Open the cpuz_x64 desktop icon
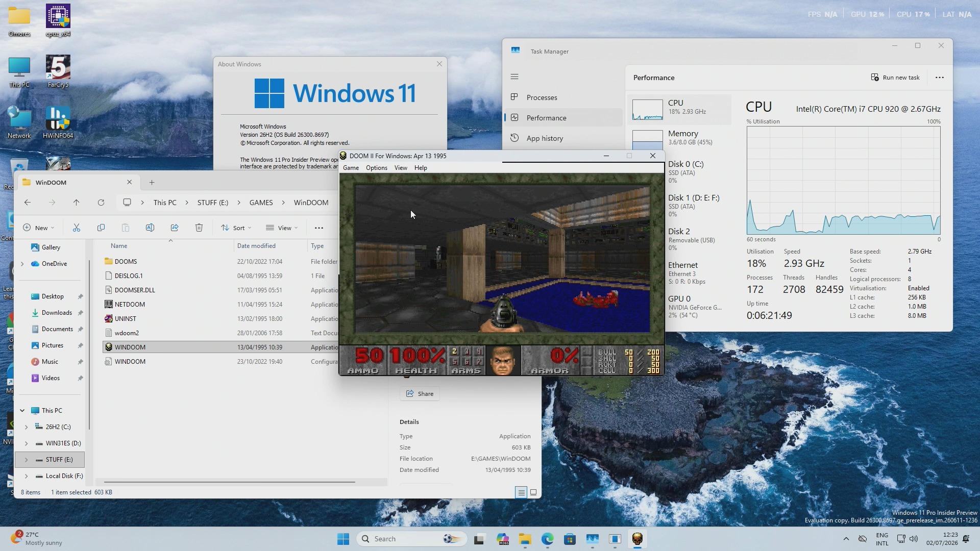980x551 pixels. coord(58,21)
